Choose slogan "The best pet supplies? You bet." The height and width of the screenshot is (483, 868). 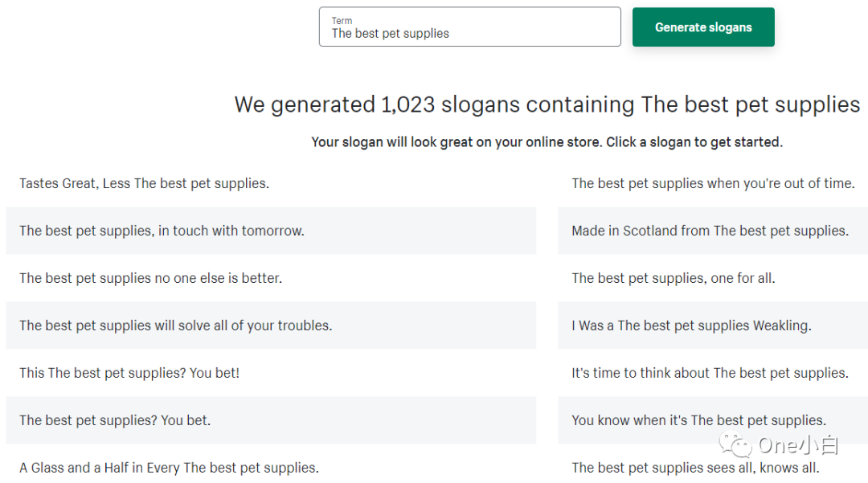click(115, 420)
